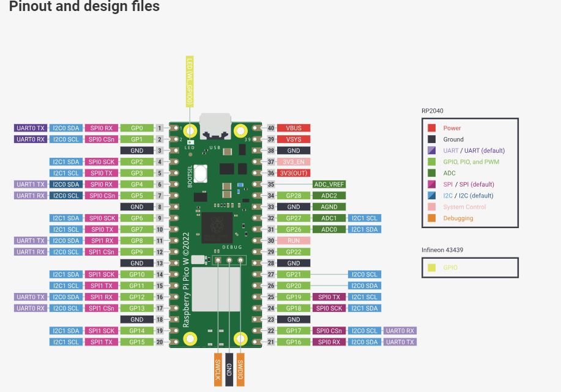This screenshot has height=392, width=561.
Task: Click the SPI1 RX label in the GP8 row
Action: pyautogui.click(x=102, y=241)
